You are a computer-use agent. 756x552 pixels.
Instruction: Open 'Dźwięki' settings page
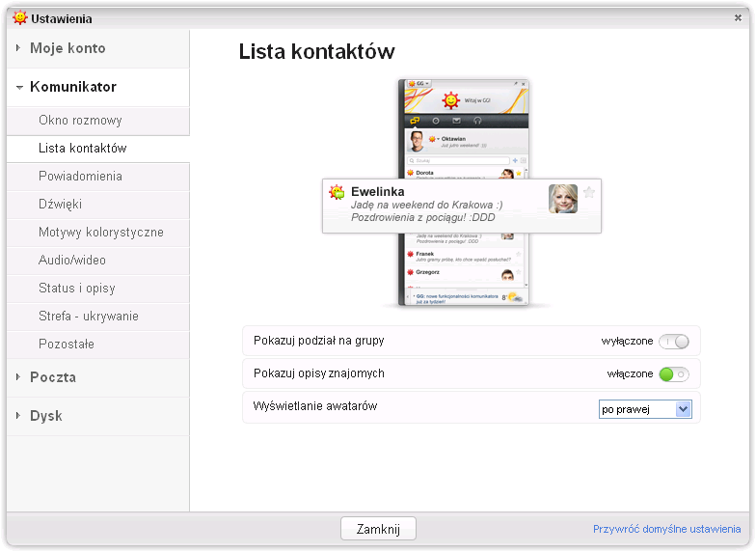point(98,205)
